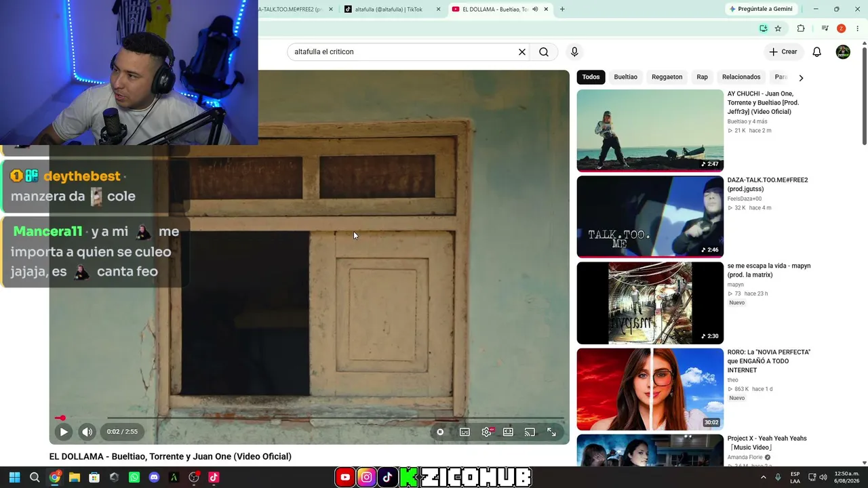This screenshot has height=488, width=868.
Task: Expand the hidden system tray icons
Action: point(764,477)
